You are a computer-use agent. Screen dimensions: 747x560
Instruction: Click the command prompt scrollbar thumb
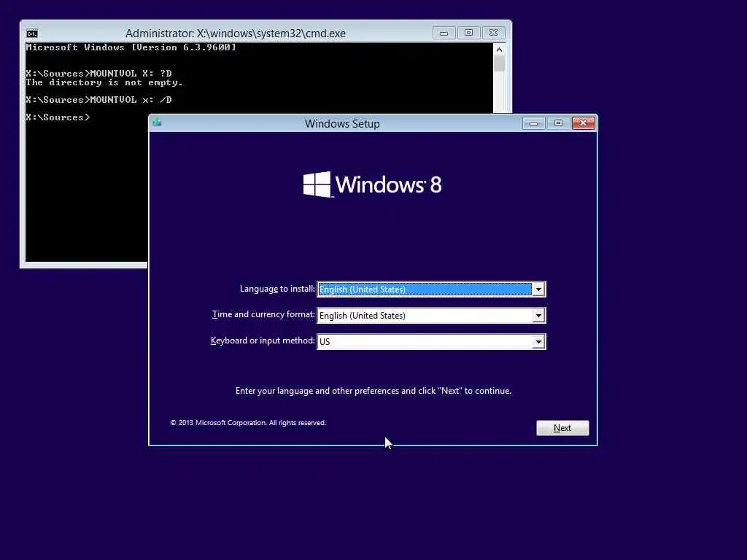coord(499,64)
